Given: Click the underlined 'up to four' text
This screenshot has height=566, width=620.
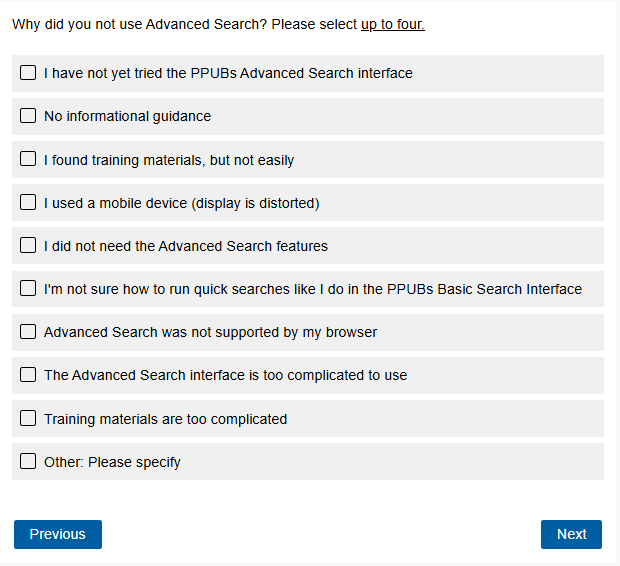Looking at the screenshot, I should pos(392,24).
